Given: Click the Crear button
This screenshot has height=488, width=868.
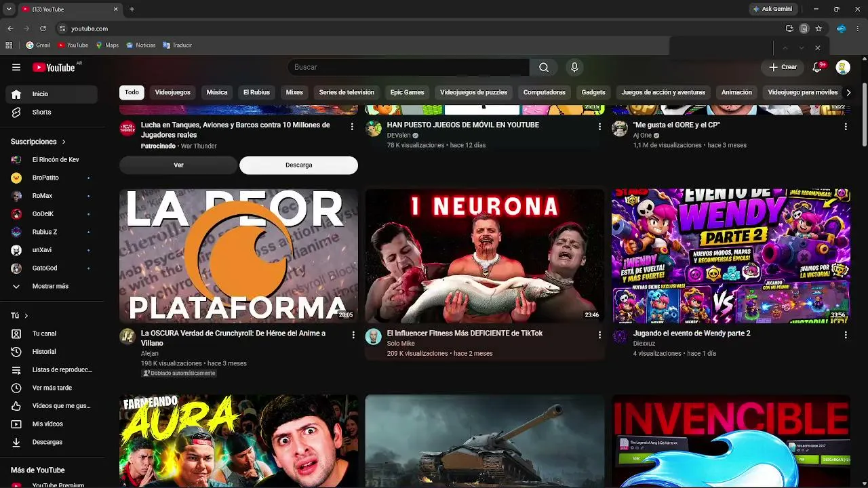Looking at the screenshot, I should click(783, 67).
